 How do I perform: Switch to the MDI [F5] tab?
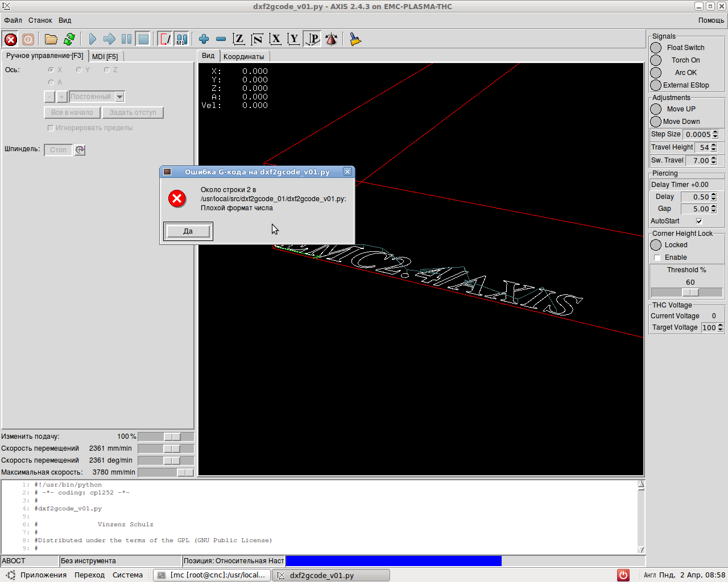click(105, 57)
